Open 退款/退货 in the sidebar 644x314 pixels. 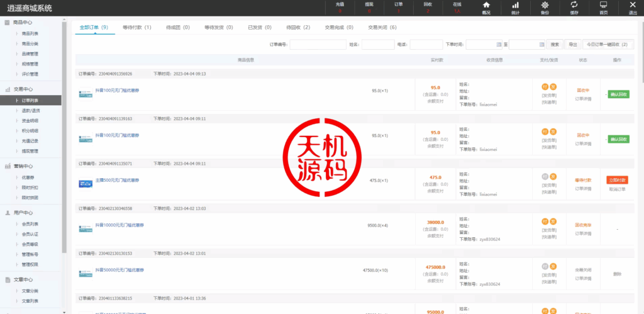(30, 110)
